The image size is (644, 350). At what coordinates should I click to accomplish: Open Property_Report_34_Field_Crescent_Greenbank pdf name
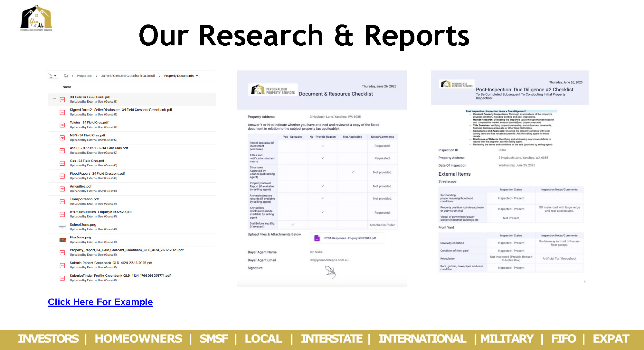click(127, 250)
